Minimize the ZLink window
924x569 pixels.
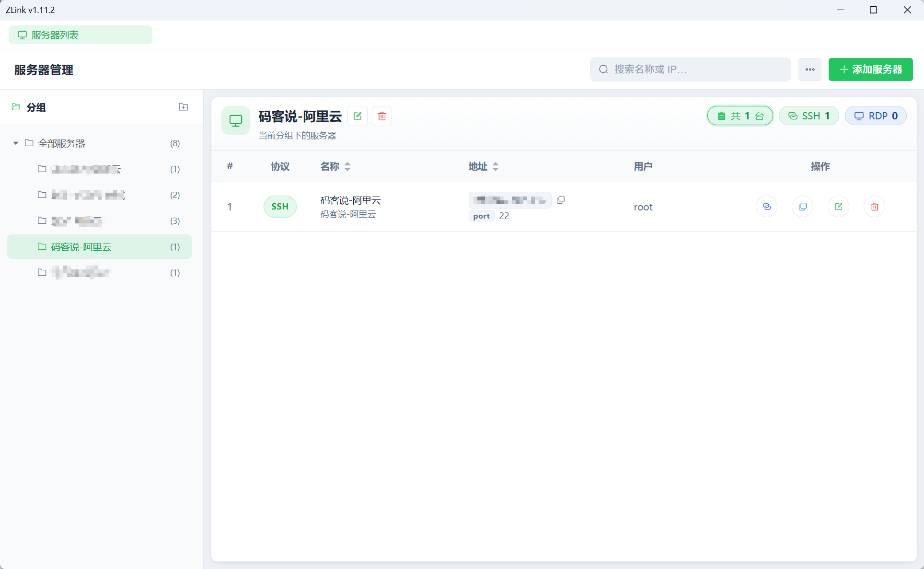coord(840,10)
